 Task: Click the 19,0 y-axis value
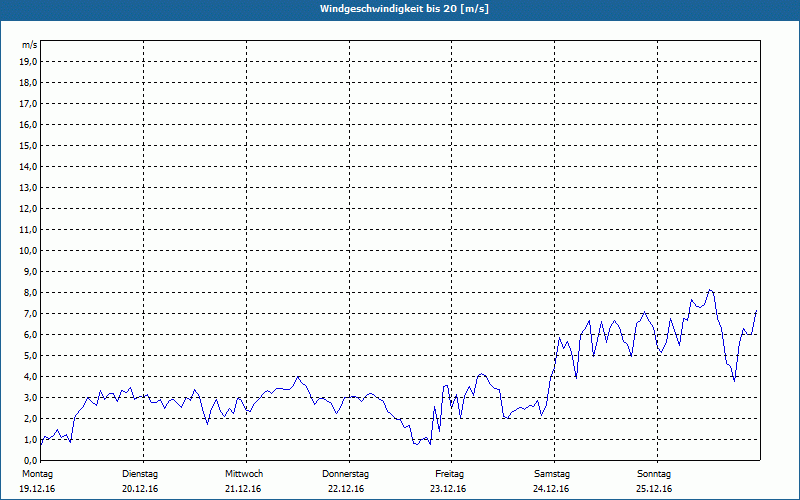(x=28, y=62)
